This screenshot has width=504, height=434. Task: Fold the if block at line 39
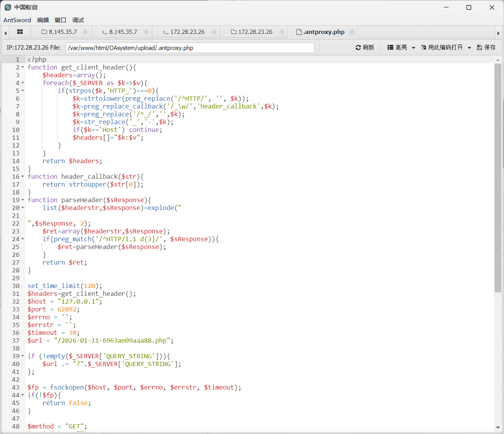click(x=23, y=356)
